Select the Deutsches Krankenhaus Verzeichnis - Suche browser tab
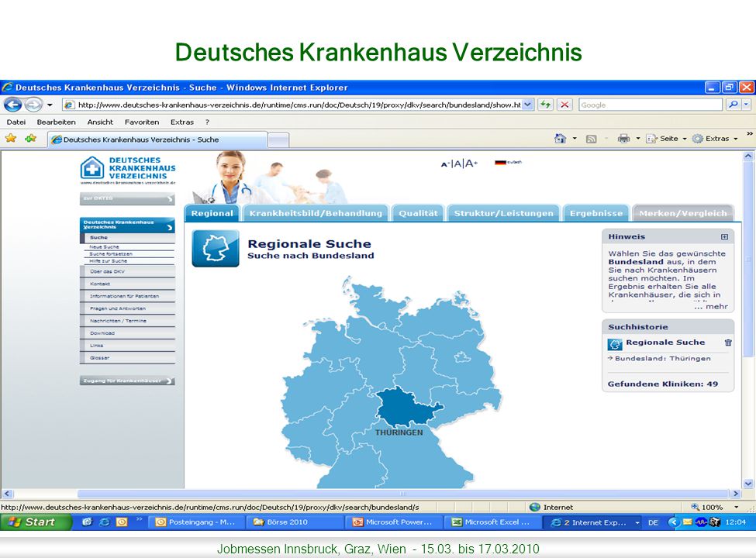The width and height of the screenshot is (756, 558). point(157,139)
